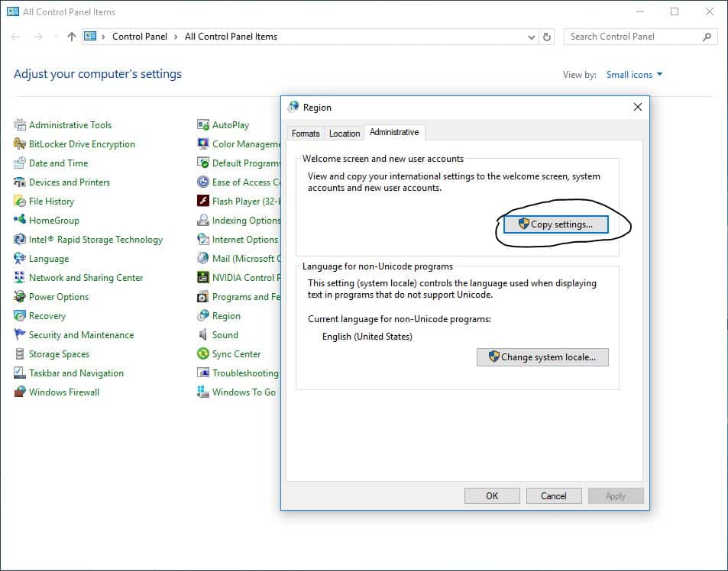Expand the address bar history dropdown
The height and width of the screenshot is (571, 728).
[532, 37]
